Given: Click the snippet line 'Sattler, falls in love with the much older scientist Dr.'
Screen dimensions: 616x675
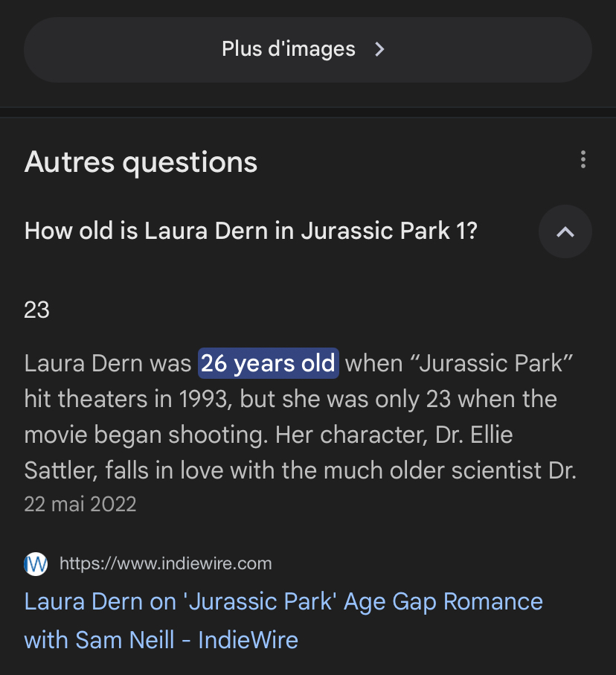Looking at the screenshot, I should [300, 470].
